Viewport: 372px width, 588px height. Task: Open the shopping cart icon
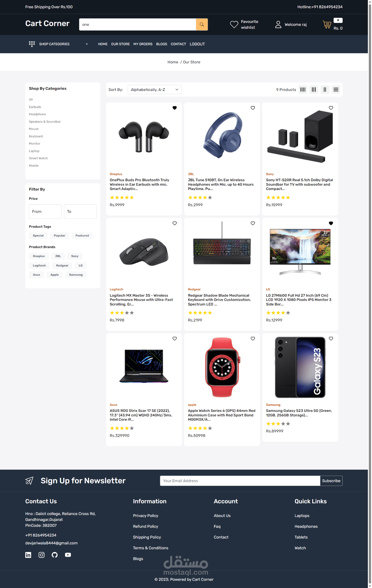pyautogui.click(x=327, y=24)
